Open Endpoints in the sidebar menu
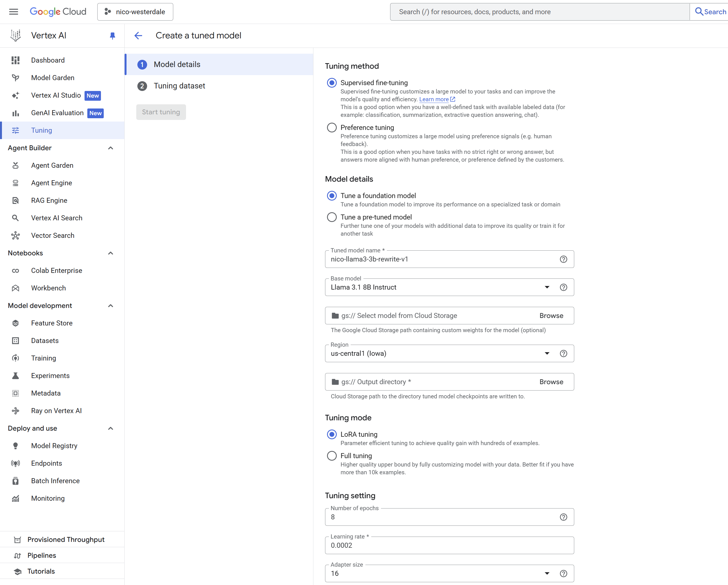The image size is (728, 585). tap(46, 463)
